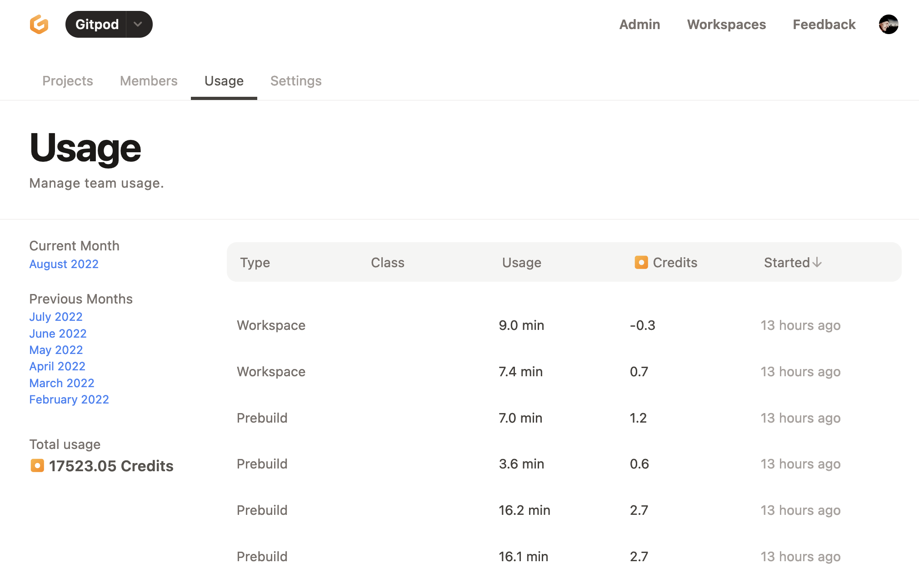This screenshot has width=919, height=588.
Task: Toggle Started column sort arrow
Action: tap(817, 262)
